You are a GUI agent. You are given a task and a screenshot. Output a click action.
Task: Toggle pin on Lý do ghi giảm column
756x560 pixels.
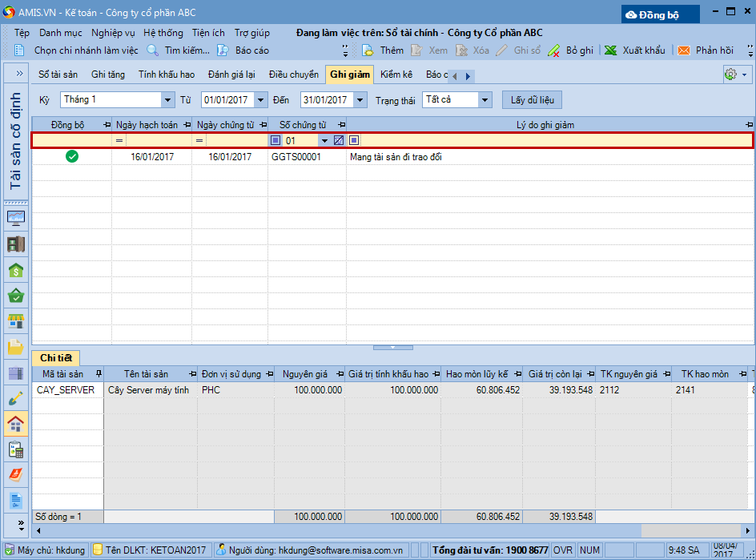pyautogui.click(x=749, y=125)
